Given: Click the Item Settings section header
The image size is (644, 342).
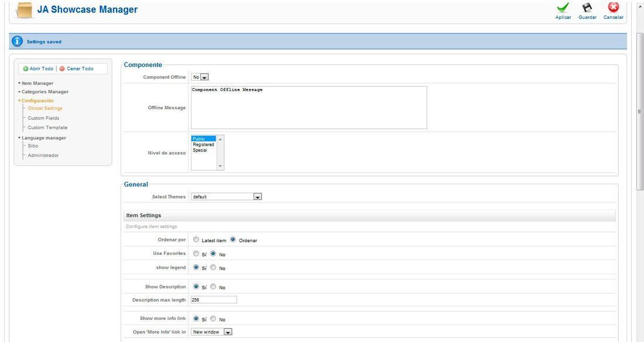Looking at the screenshot, I should [369, 215].
